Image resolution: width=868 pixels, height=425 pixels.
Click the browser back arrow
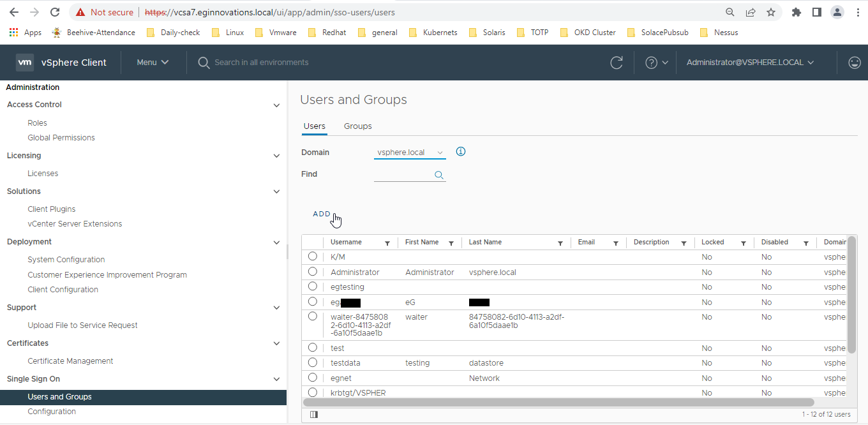pyautogui.click(x=13, y=12)
